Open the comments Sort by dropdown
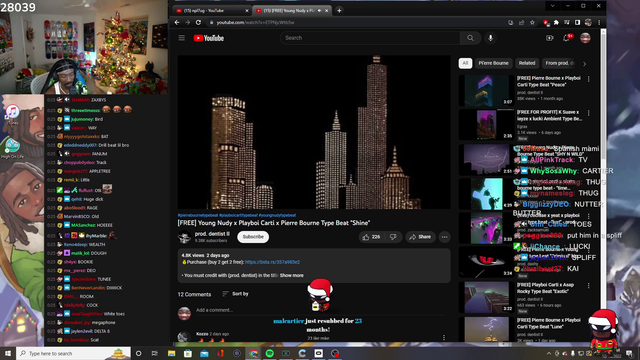640x360 pixels. point(236,294)
